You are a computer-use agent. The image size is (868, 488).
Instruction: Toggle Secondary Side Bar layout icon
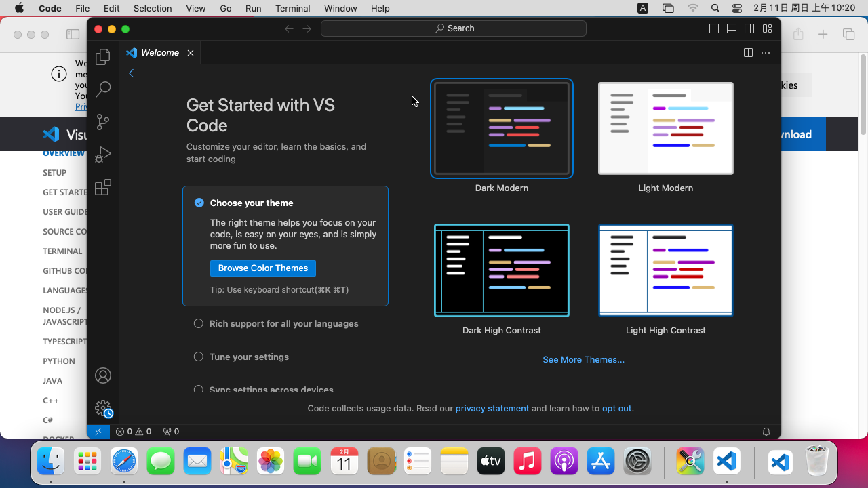click(x=749, y=28)
